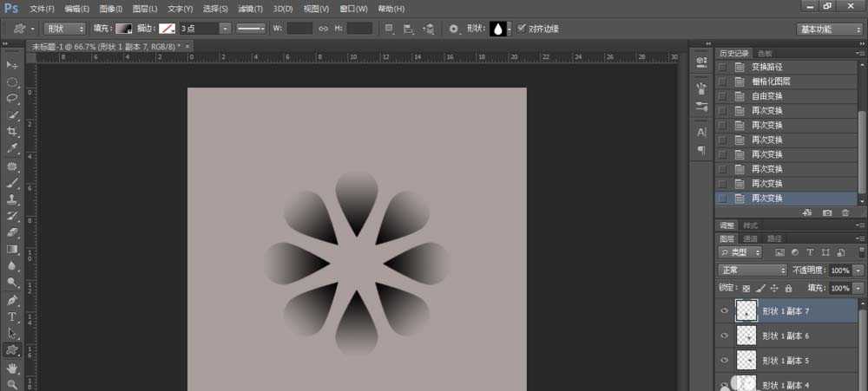Open the 基本功能 workspace dropdown
The image size is (868, 391).
tap(829, 29)
